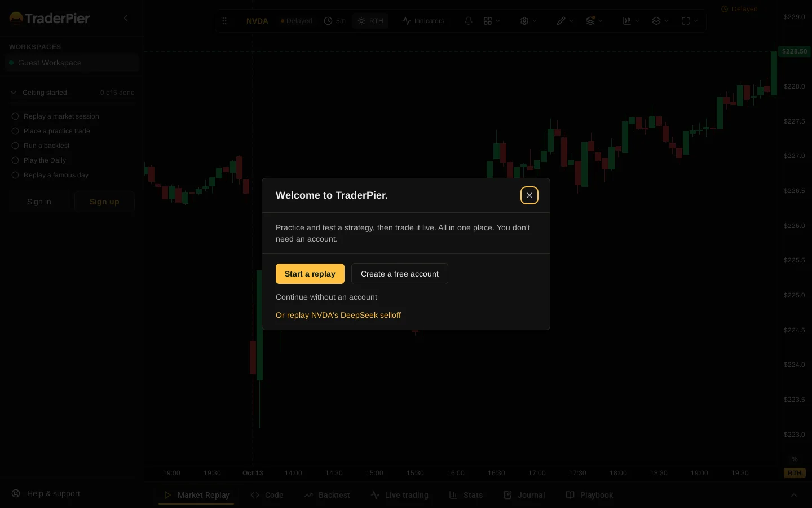Open the NVDA symbol selector

pos(257,21)
